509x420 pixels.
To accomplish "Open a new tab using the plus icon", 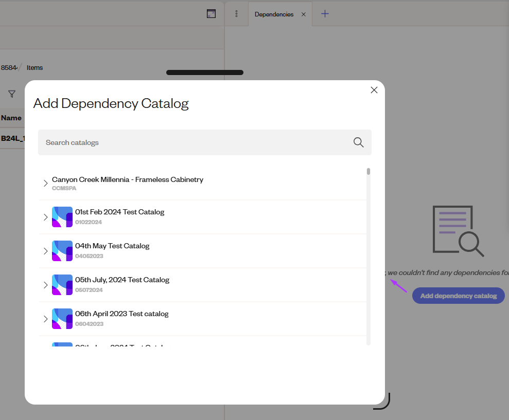I will point(325,14).
